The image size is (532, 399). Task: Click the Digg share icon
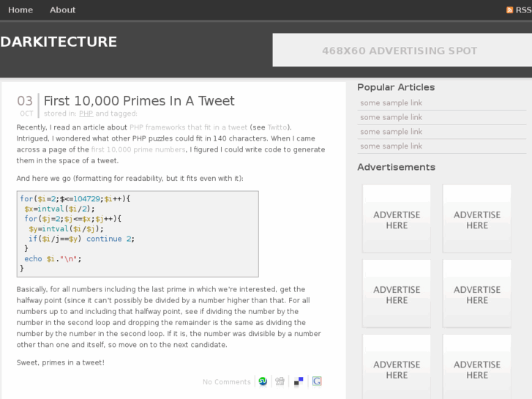[280, 381]
